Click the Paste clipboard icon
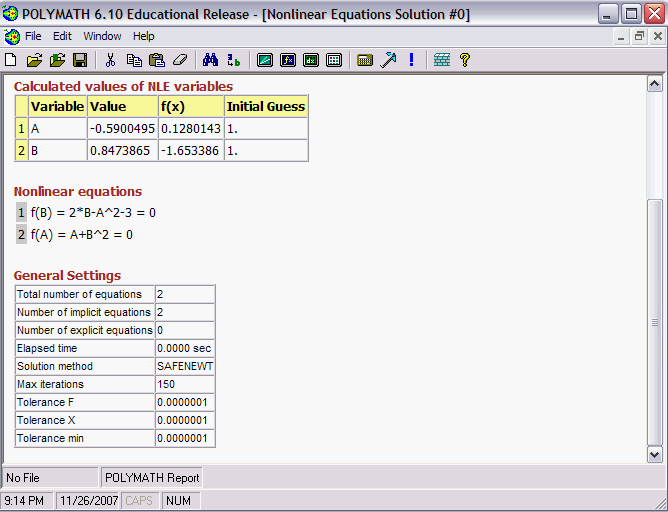Viewport: 668px width, 512px height. click(157, 60)
